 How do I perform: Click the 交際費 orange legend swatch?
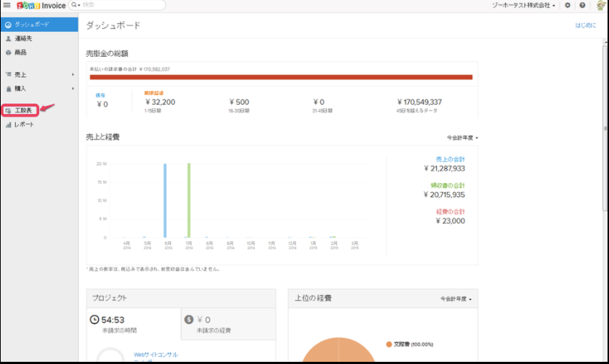[389, 344]
